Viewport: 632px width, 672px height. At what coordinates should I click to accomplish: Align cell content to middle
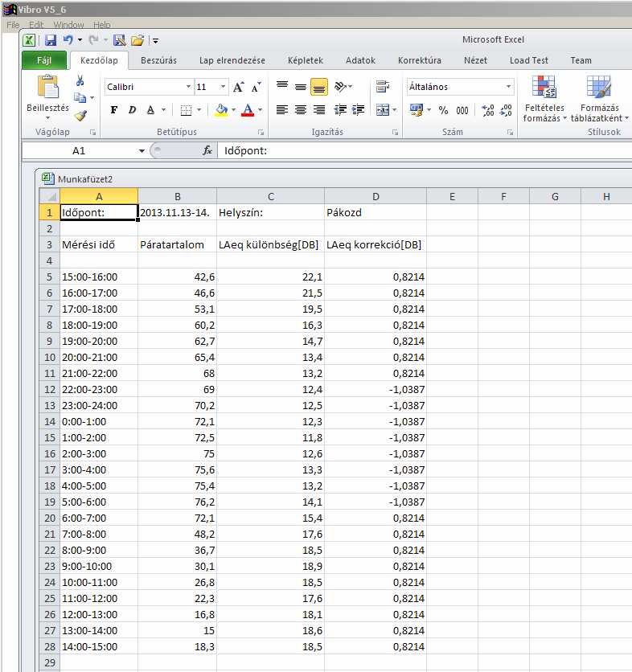click(301, 87)
